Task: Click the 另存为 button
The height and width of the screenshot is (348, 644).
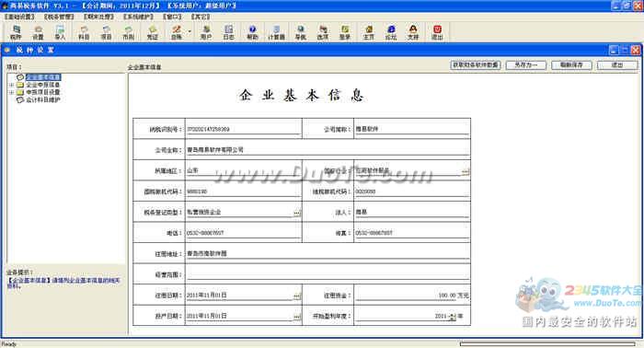Action: pyautogui.click(x=526, y=65)
